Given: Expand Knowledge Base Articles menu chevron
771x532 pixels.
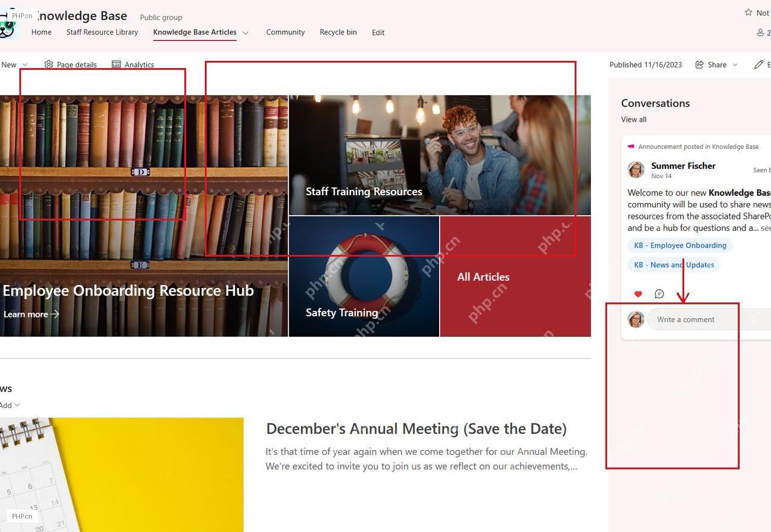Looking at the screenshot, I should pyautogui.click(x=245, y=33).
